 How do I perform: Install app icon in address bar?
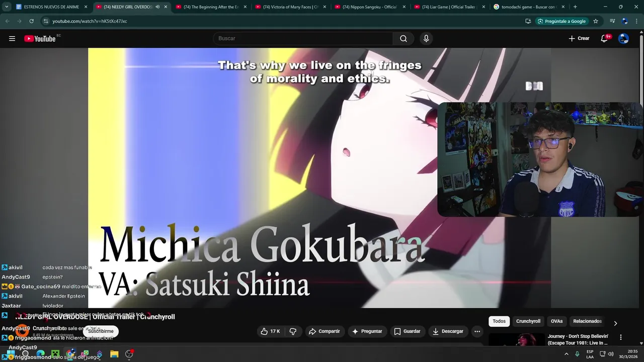click(528, 21)
